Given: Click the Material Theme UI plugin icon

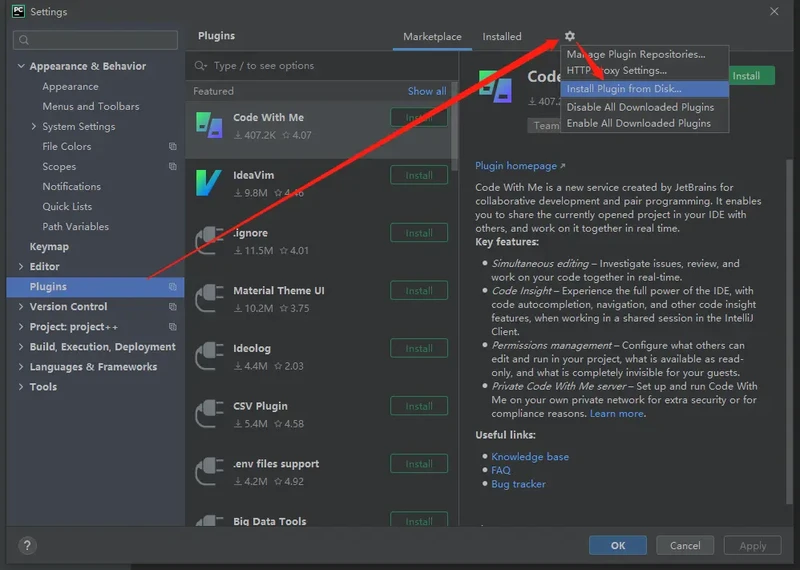Looking at the screenshot, I should click(x=209, y=299).
